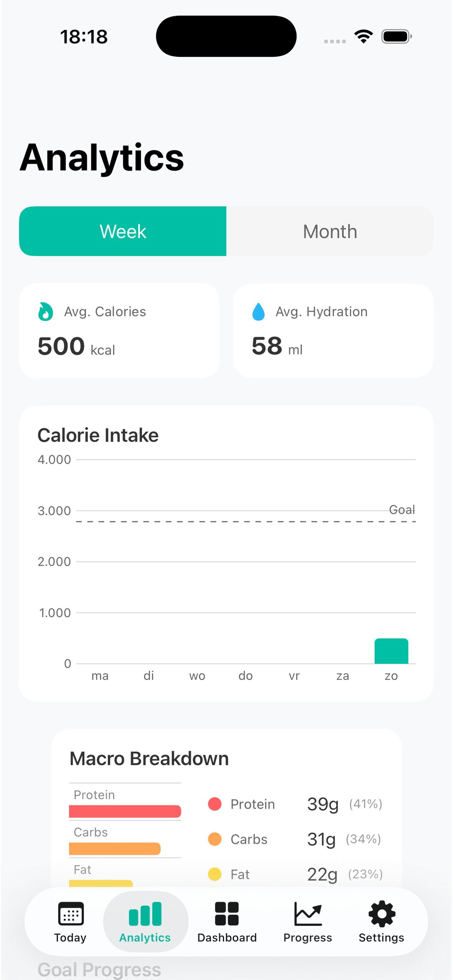453x980 pixels.
Task: Tap the Wi-Fi status icon
Action: coord(363,37)
